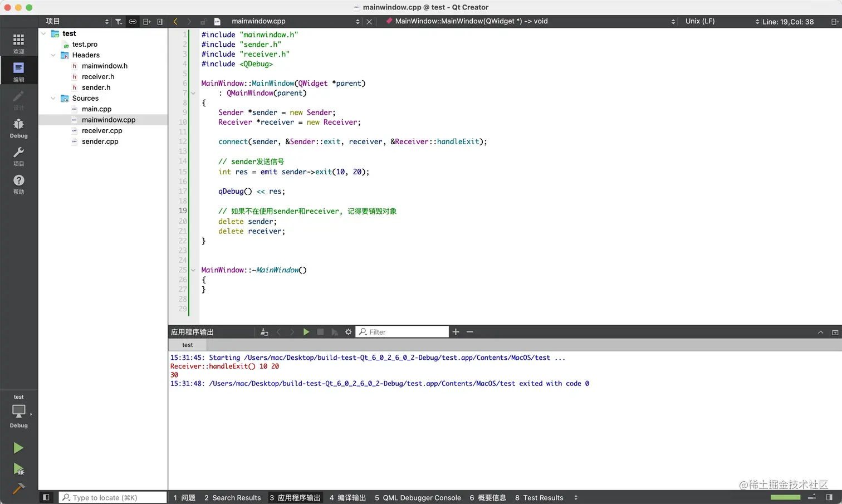842x504 pixels.
Task: Select sender.cpp in Sources
Action: click(x=100, y=141)
